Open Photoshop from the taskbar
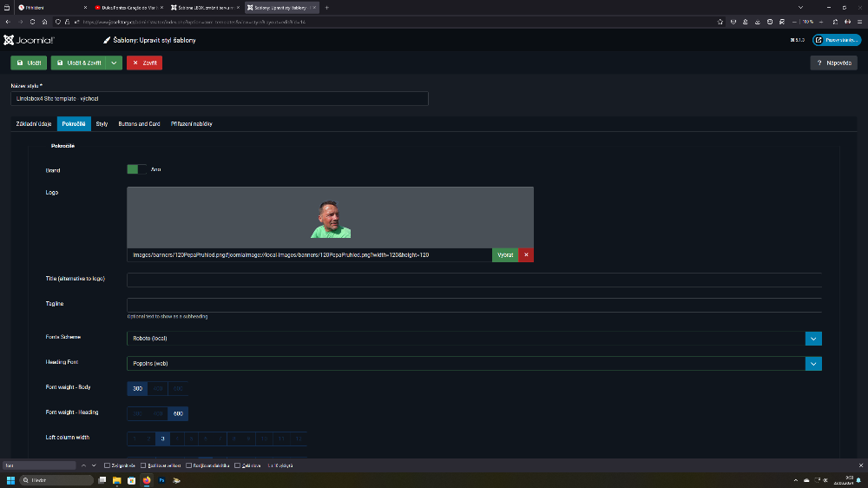868x488 pixels. click(x=161, y=480)
